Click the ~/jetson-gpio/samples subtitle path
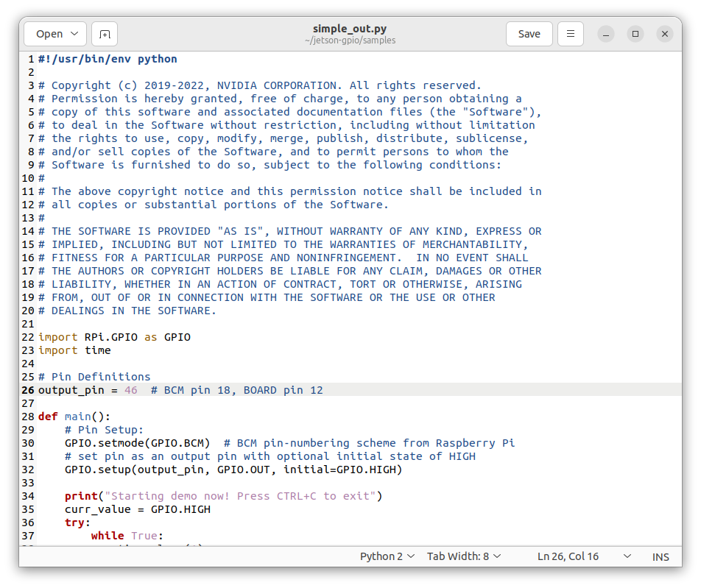 [x=350, y=40]
